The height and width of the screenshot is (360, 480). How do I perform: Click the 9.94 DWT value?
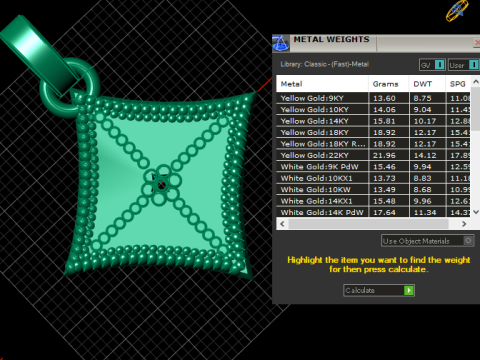[x=422, y=167]
